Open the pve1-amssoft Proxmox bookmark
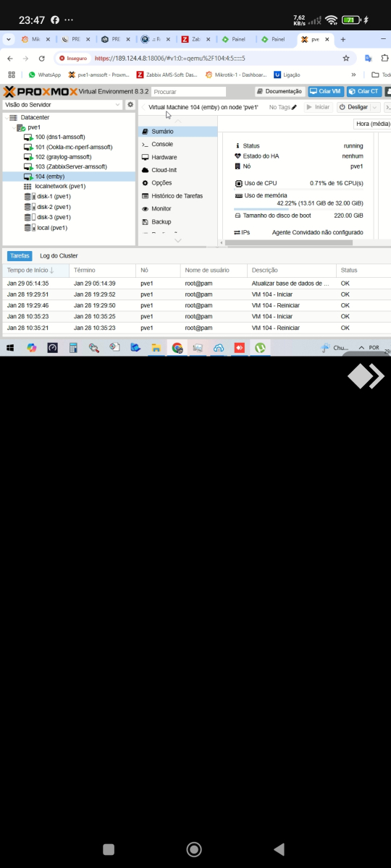391x868 pixels. pos(98,75)
